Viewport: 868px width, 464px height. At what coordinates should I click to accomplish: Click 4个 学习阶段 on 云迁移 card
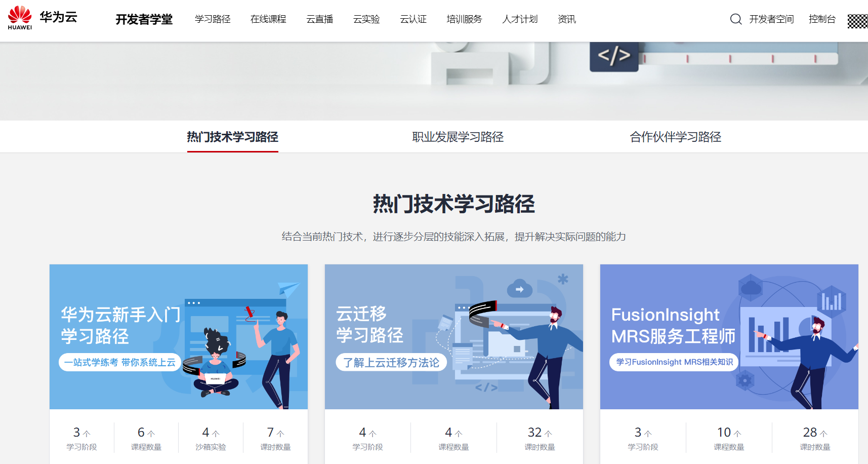[368, 439]
